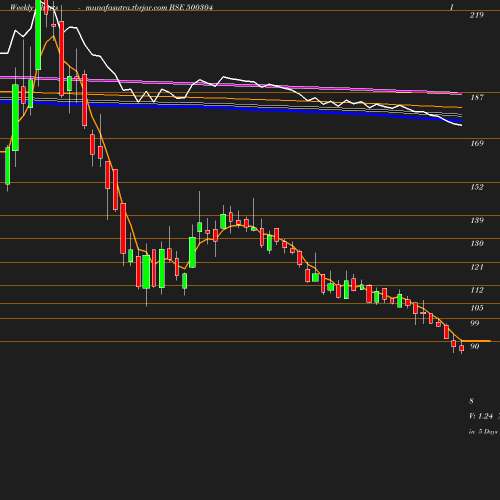Click the 187 price axis label

tap(477, 97)
